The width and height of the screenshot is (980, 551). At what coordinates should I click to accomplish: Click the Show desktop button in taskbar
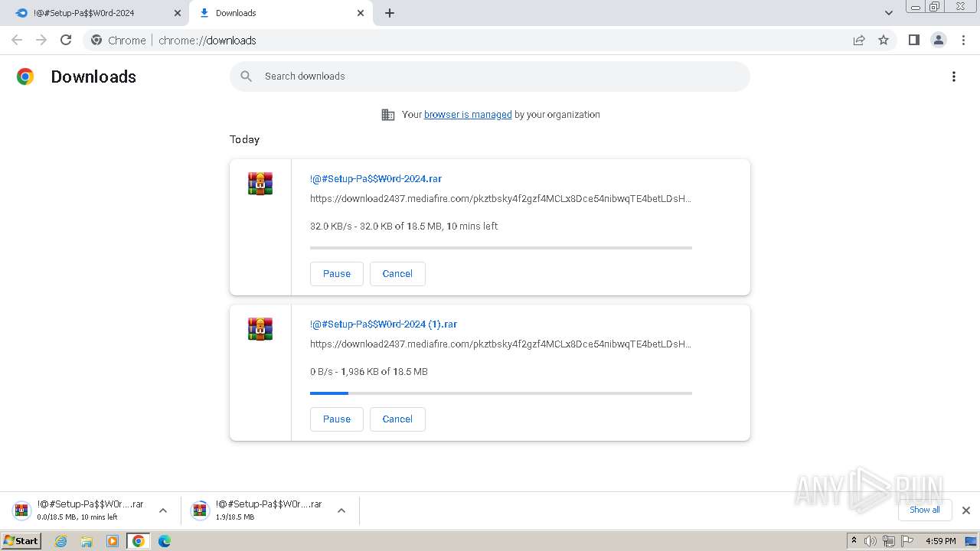tap(972, 541)
